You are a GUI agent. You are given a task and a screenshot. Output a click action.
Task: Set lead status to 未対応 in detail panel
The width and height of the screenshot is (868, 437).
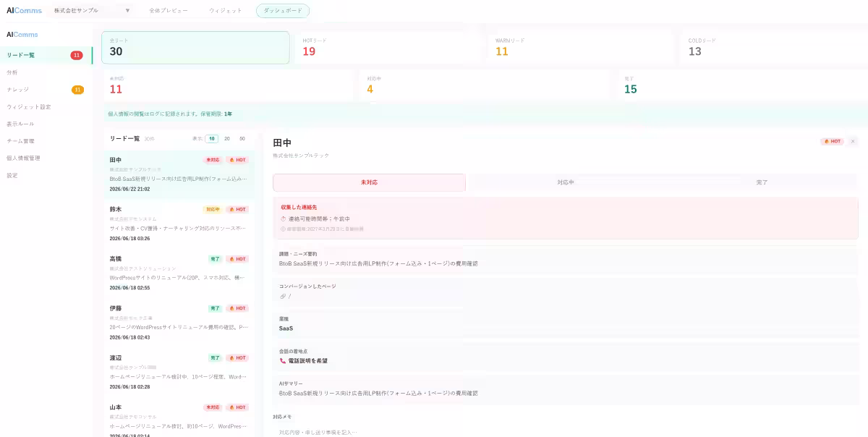(x=369, y=182)
